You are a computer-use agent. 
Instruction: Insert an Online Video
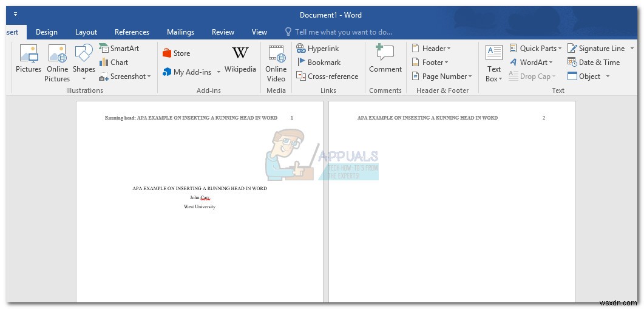(276, 64)
